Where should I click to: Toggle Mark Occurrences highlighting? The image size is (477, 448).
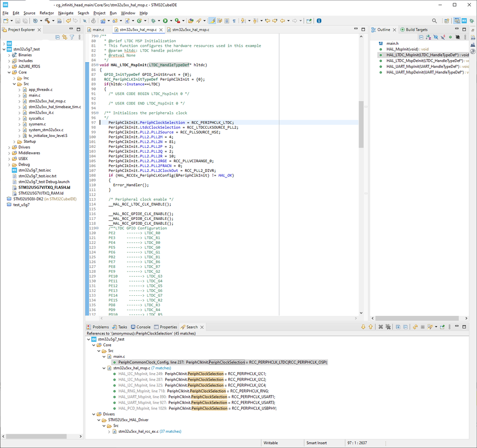(x=212, y=21)
